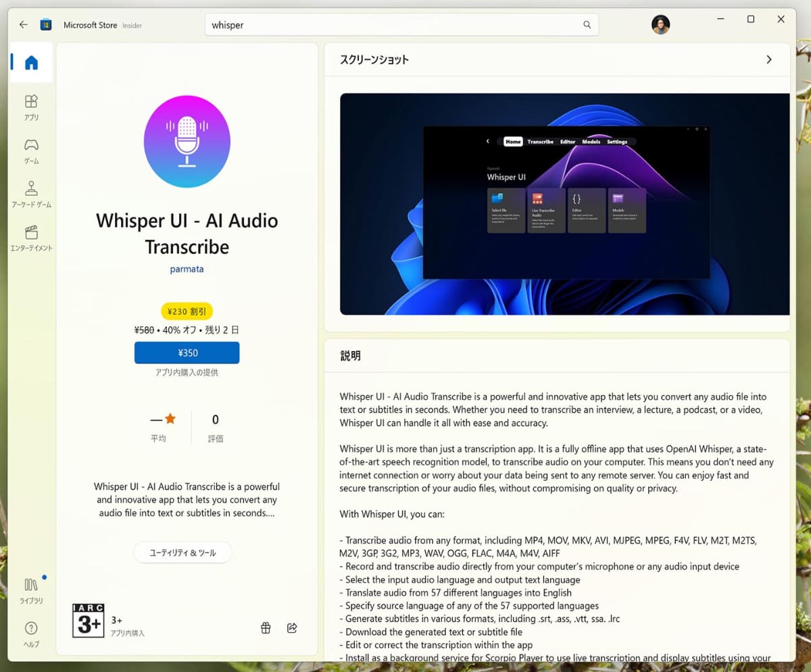This screenshot has height=672, width=811.
Task: Click the Models tab in the screenshot
Action: (591, 142)
